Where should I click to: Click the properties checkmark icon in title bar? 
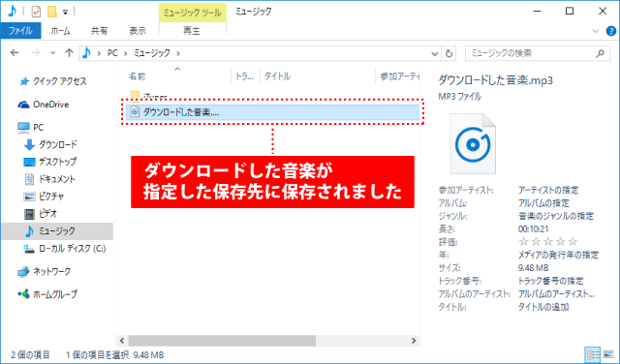click(x=36, y=12)
